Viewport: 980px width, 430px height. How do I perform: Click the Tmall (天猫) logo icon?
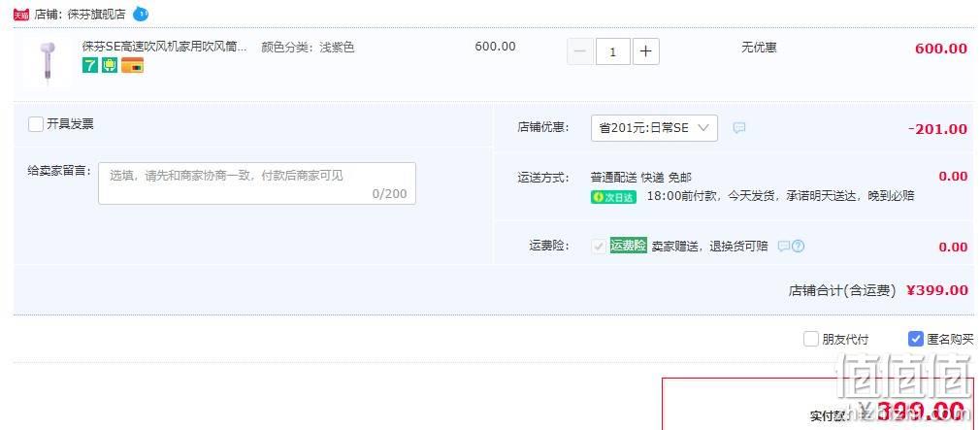coord(21,15)
